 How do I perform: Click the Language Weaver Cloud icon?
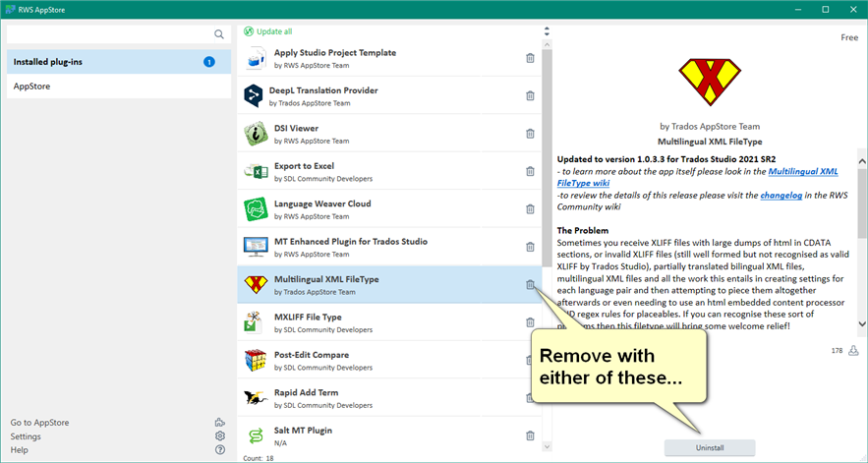tap(256, 208)
